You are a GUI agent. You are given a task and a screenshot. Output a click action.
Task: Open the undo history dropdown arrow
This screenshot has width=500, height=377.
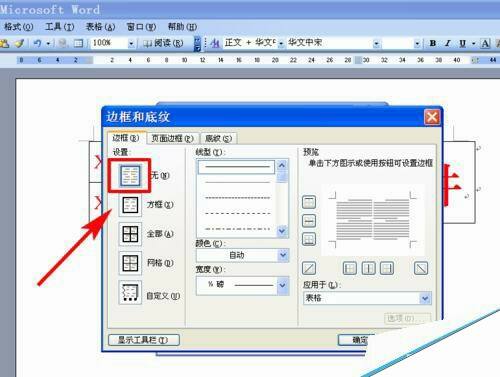pos(48,43)
